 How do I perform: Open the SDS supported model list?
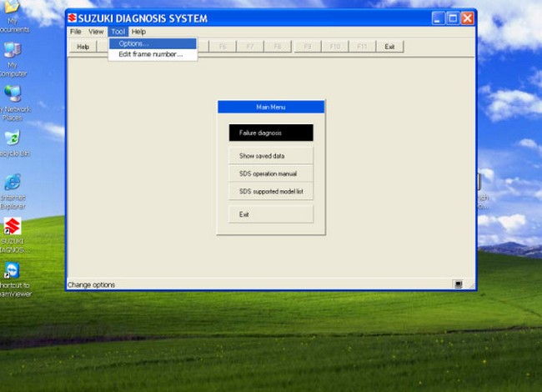point(271,191)
